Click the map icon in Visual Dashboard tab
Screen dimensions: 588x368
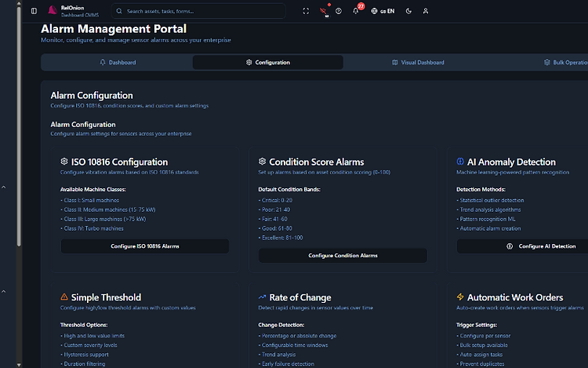coord(395,62)
